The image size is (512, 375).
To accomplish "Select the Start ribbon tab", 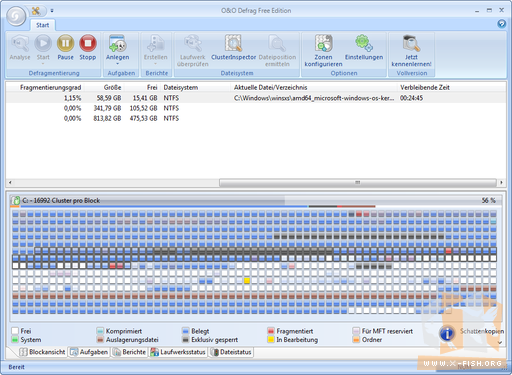I will (x=42, y=25).
